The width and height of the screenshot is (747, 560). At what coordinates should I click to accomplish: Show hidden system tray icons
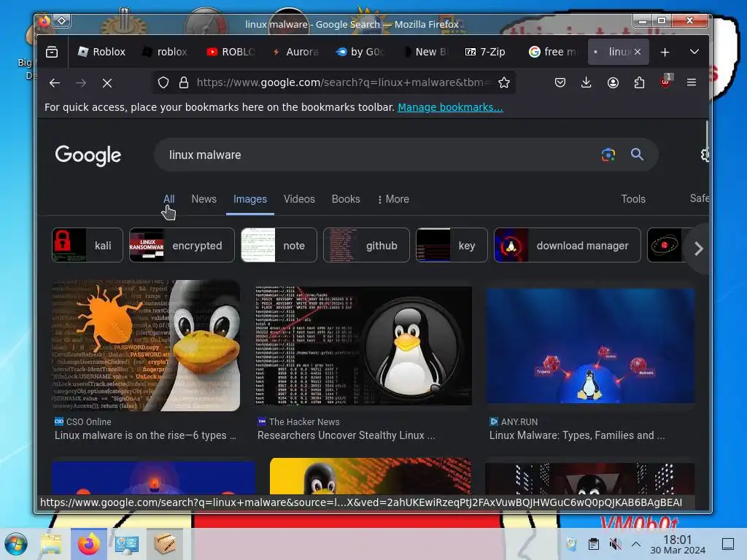636,544
